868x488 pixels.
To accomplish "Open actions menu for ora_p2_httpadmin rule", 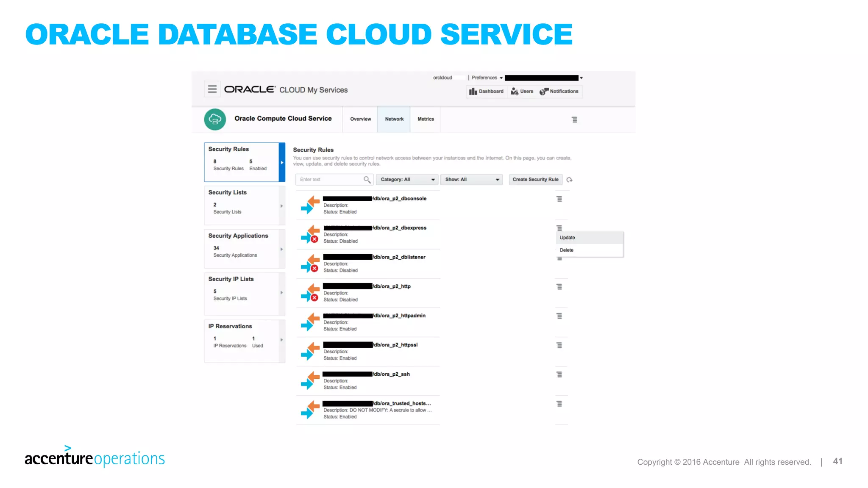I will click(559, 316).
